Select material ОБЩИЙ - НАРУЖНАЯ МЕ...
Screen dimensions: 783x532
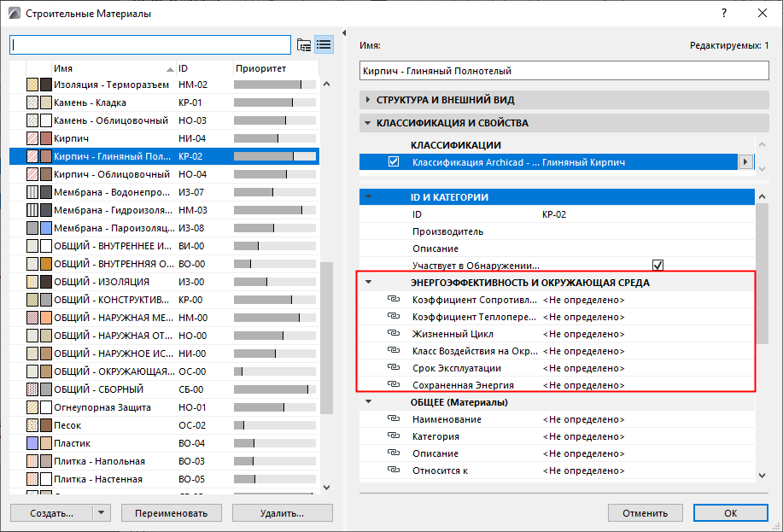(x=114, y=318)
